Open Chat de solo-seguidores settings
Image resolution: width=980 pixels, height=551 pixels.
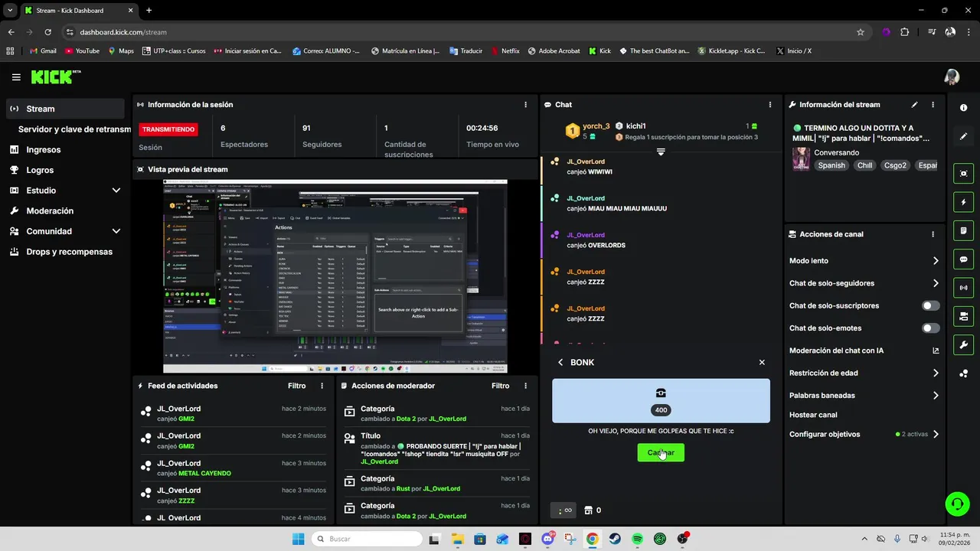coord(864,283)
